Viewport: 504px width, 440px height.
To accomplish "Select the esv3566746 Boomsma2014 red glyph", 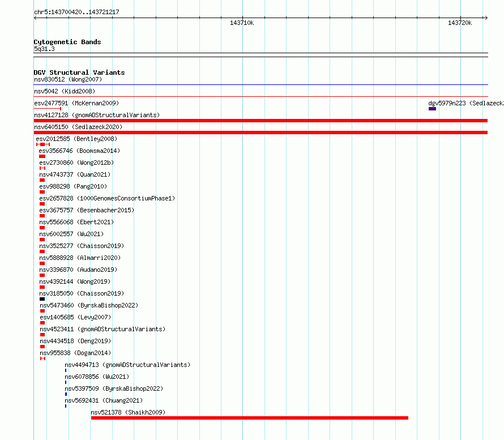I will (42, 156).
